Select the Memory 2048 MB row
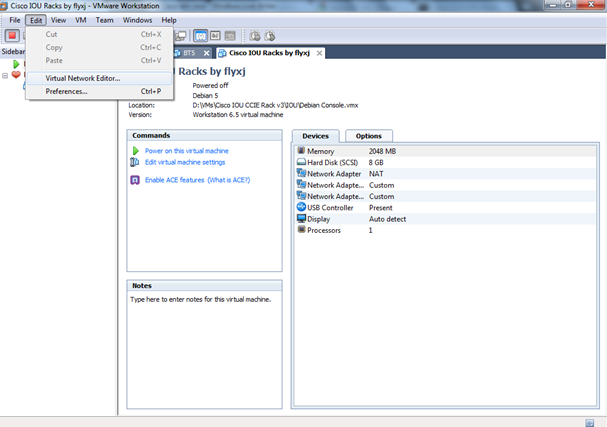This screenshot has width=607, height=427. pos(445,151)
